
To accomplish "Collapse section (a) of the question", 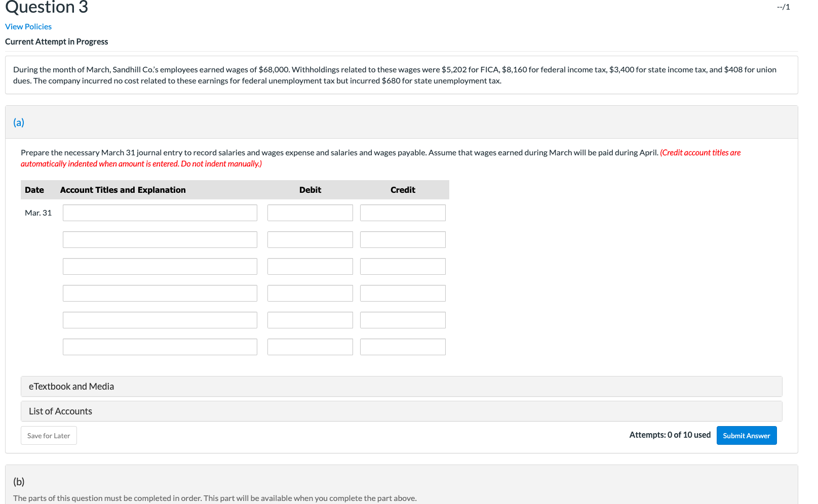I will pos(19,122).
